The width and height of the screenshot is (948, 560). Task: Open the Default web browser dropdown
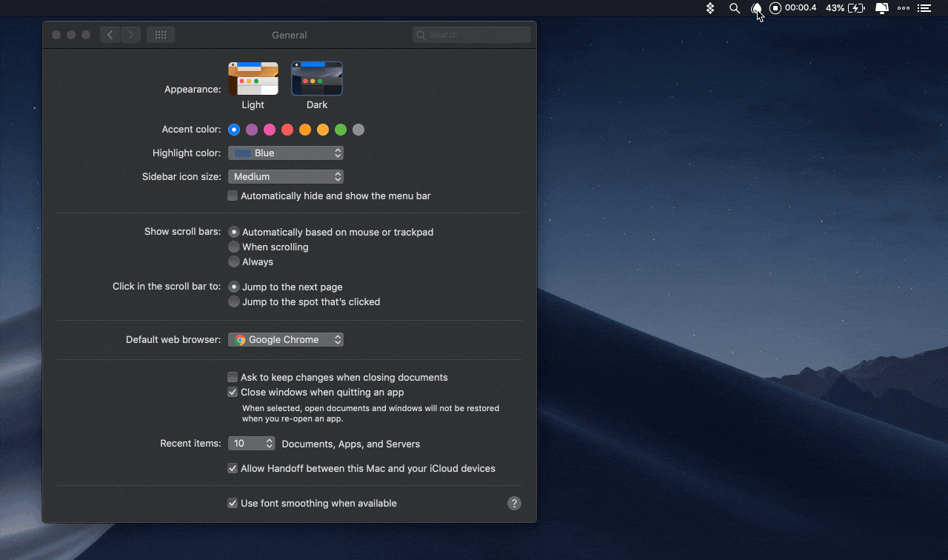coord(286,340)
